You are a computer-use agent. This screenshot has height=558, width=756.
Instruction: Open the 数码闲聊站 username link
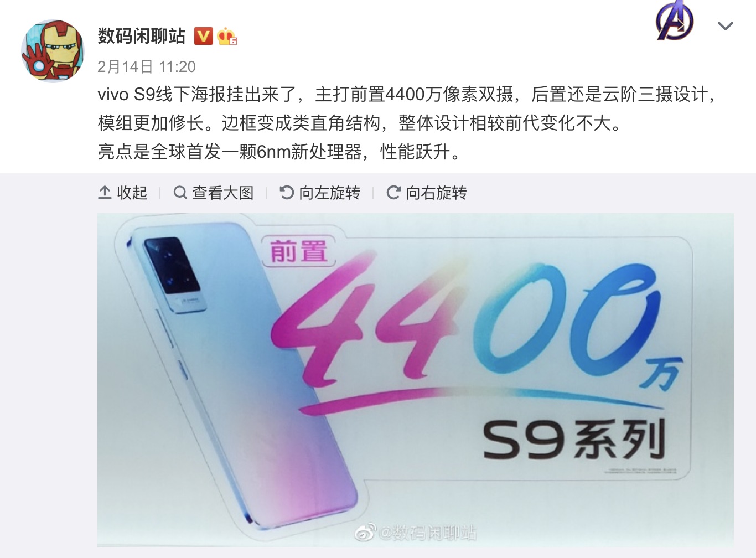142,36
